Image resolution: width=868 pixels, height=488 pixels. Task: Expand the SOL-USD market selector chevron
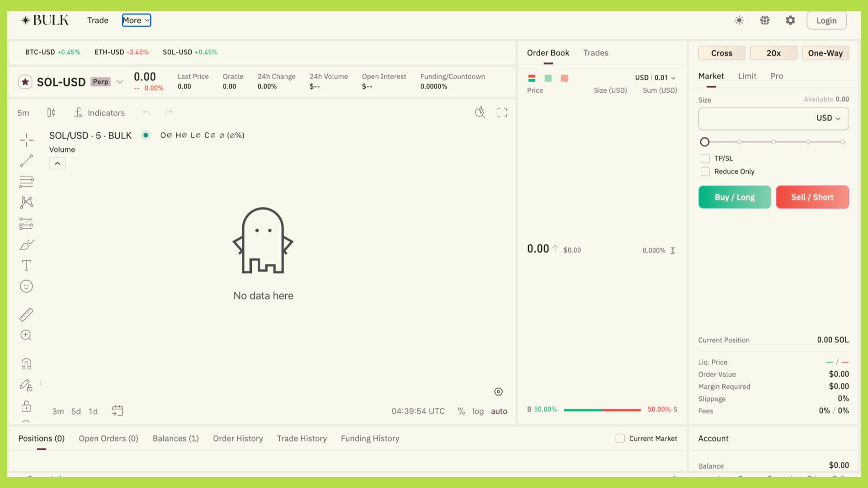[120, 82]
